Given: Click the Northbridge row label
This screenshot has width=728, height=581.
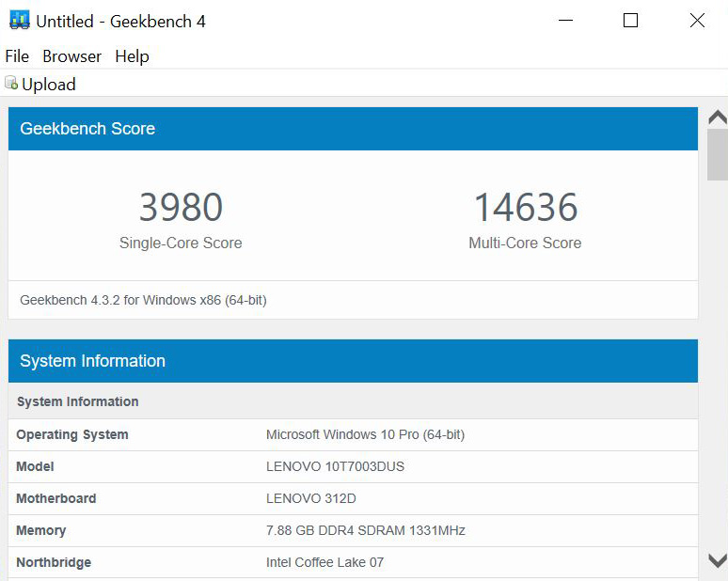Looking at the screenshot, I should coord(54,562).
